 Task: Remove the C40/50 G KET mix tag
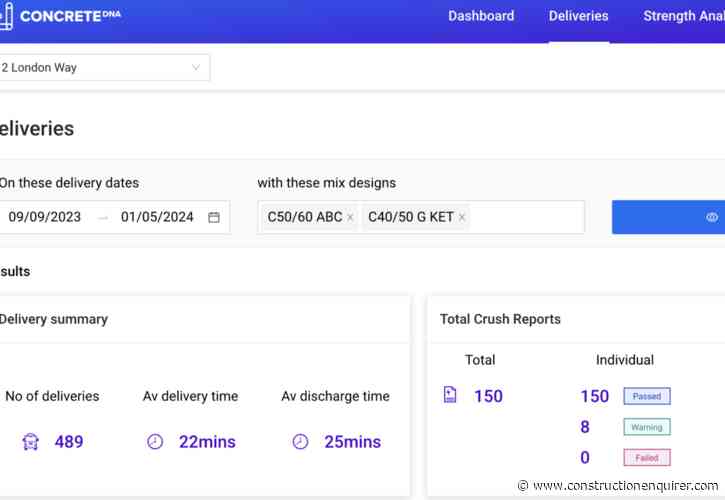[x=461, y=217]
